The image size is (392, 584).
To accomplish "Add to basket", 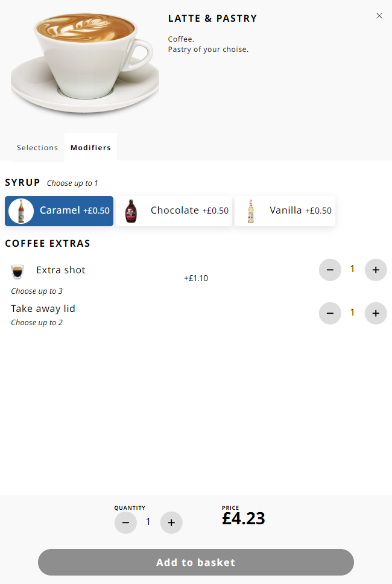I will [196, 562].
